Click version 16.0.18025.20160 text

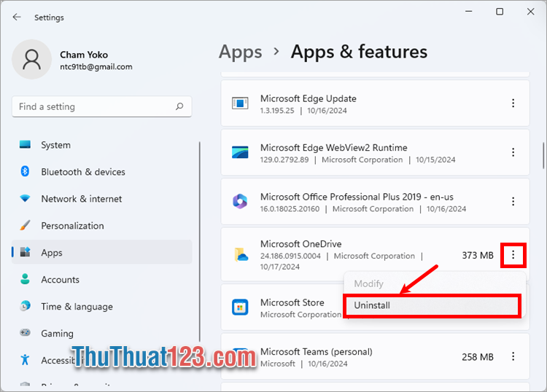(x=290, y=208)
